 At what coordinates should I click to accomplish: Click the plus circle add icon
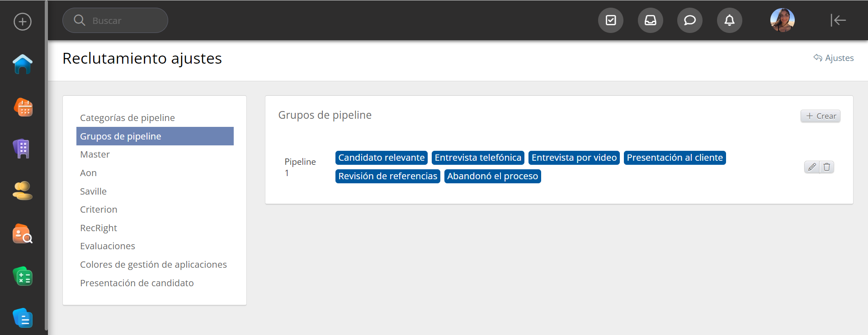(23, 22)
